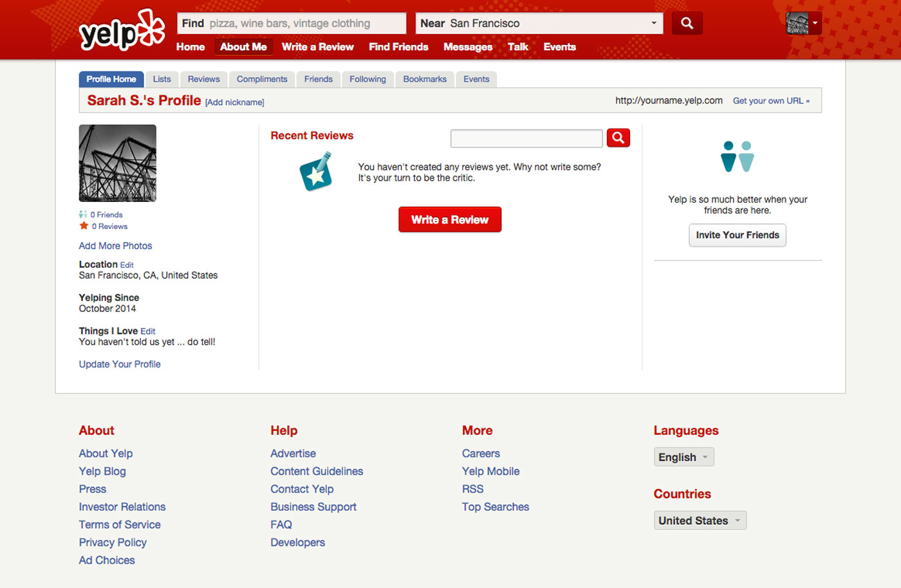The width and height of the screenshot is (901, 588).
Task: Click the Add nickname link
Action: coord(235,102)
